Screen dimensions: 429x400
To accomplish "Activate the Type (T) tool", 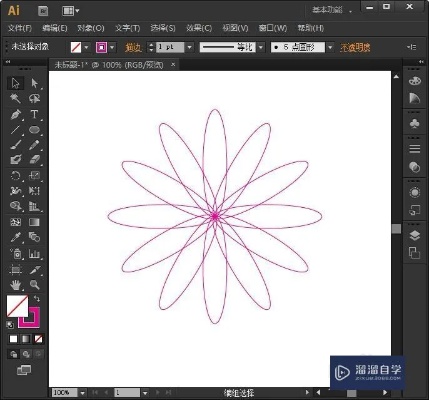I will pos(34,114).
